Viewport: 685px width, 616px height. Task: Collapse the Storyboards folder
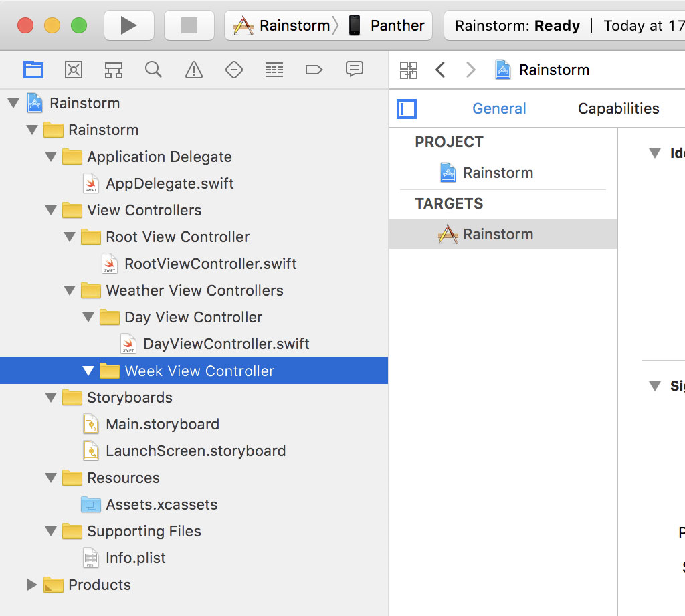pyautogui.click(x=51, y=397)
